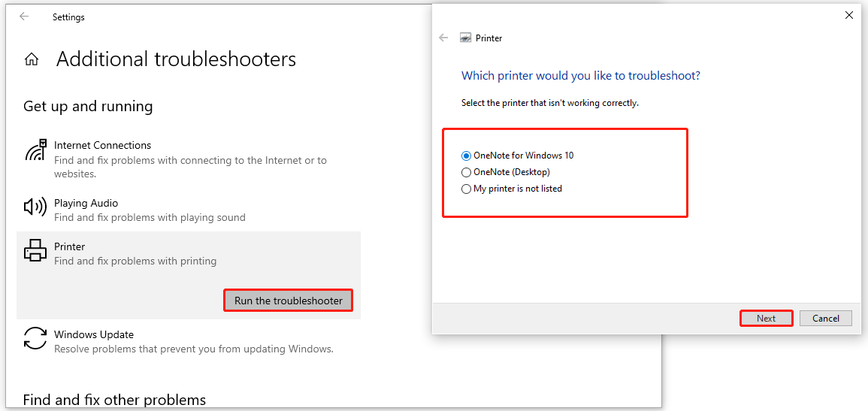Screen dimensions: 868x411
Task: Click 'Find and fix other problems' heading
Action: pos(114,400)
